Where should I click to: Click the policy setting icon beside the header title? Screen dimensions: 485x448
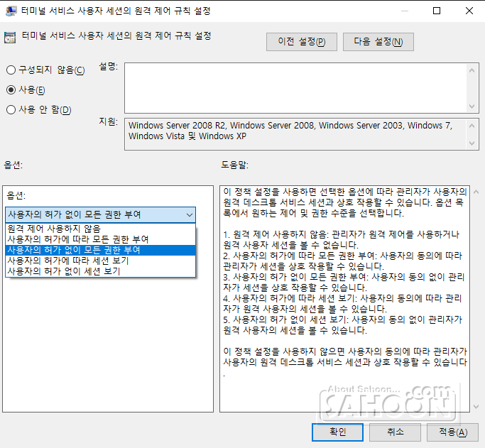tap(11, 38)
